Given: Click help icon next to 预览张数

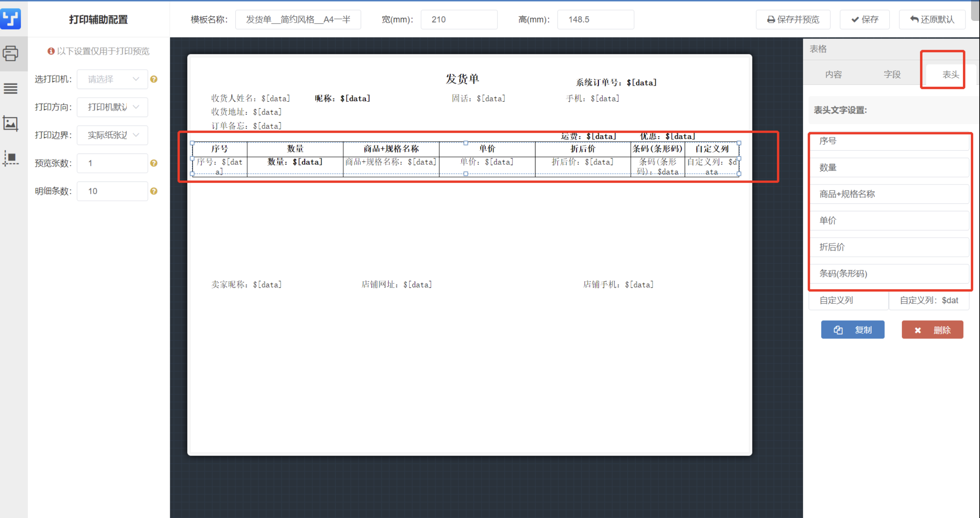Looking at the screenshot, I should (154, 163).
